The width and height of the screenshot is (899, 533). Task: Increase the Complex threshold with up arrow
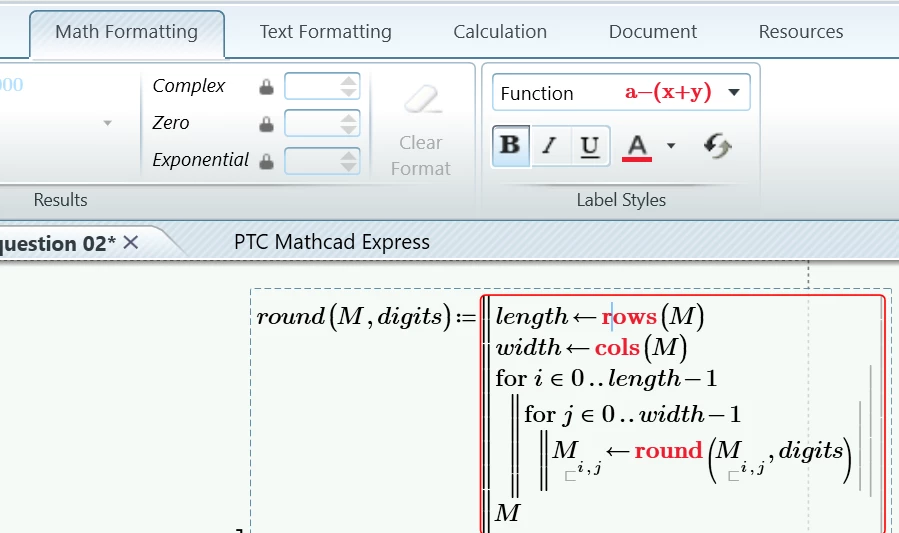coord(348,80)
